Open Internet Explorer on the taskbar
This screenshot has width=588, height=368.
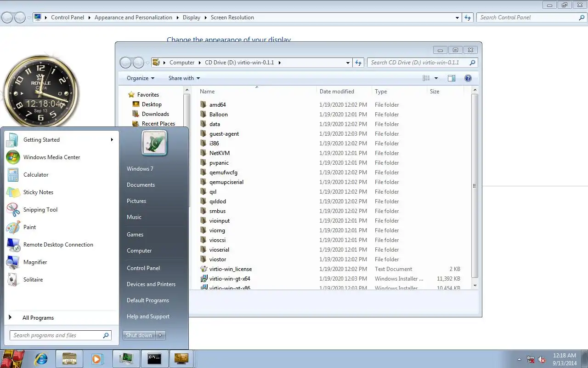click(x=41, y=359)
